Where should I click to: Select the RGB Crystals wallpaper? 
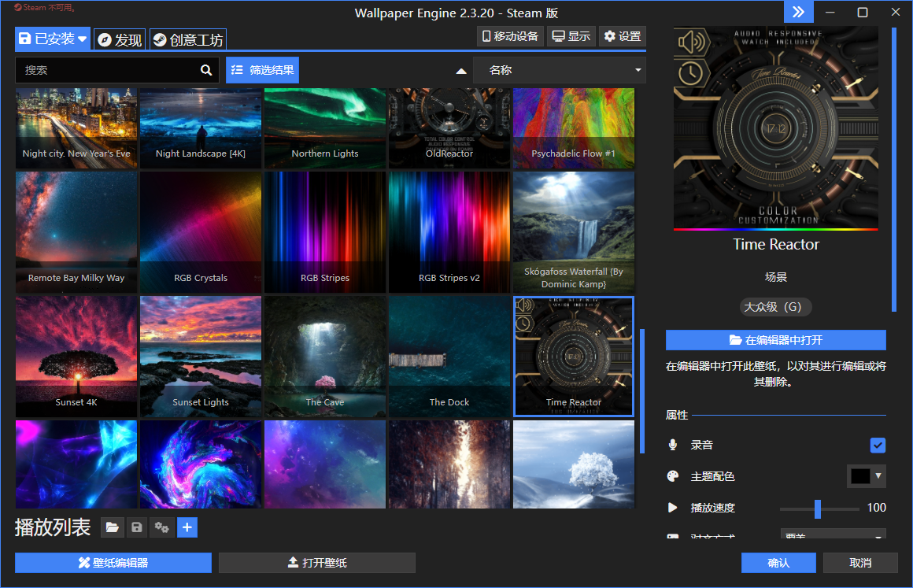point(200,231)
